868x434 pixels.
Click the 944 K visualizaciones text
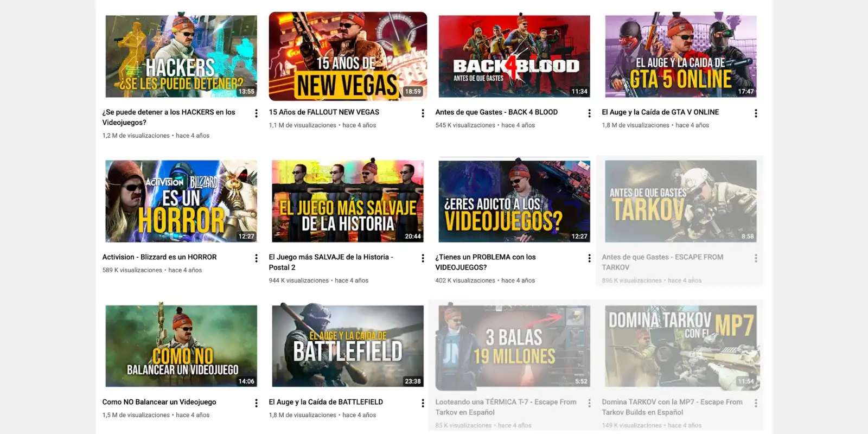click(299, 280)
